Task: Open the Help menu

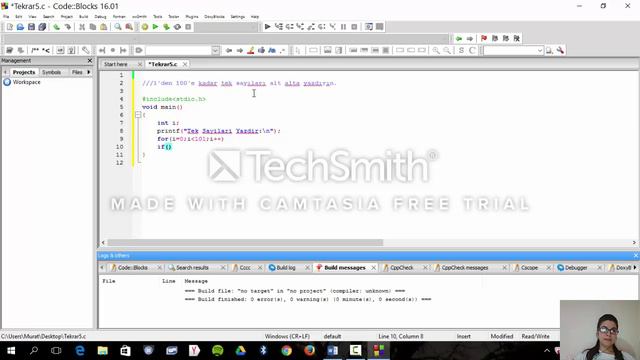Action: click(255, 17)
